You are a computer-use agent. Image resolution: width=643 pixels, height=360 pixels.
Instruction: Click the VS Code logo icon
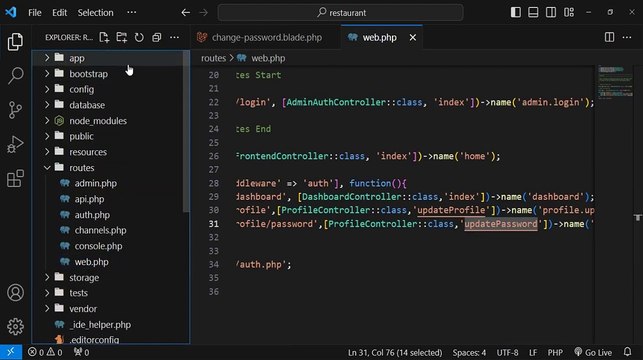[x=11, y=12]
